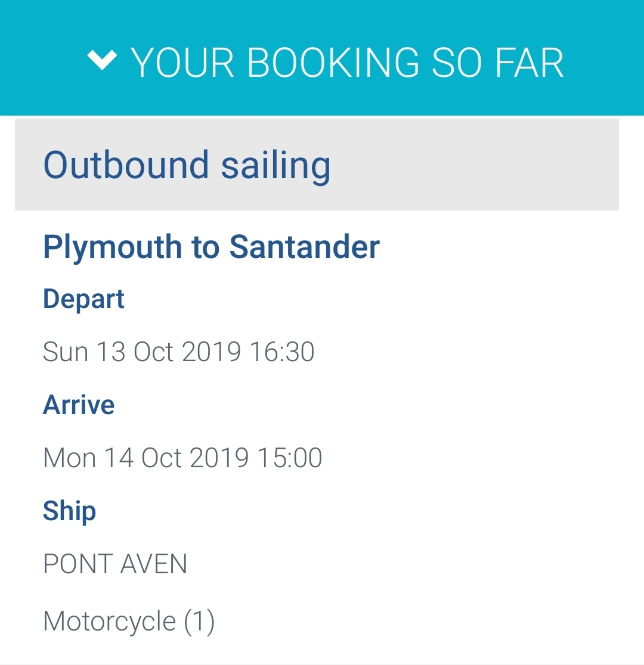This screenshot has width=644, height=665.
Task: Select the Mon 14 Oct 2019 arrival date
Action: [x=145, y=458]
